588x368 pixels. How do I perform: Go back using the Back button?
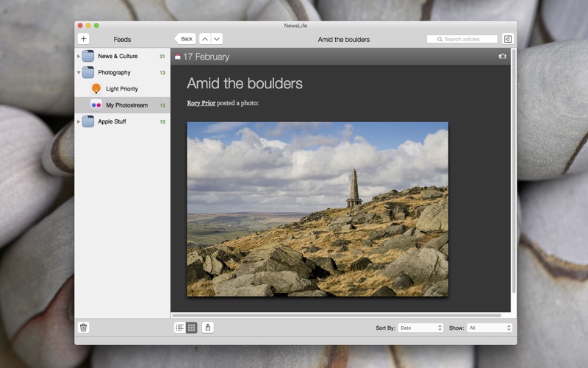(185, 39)
